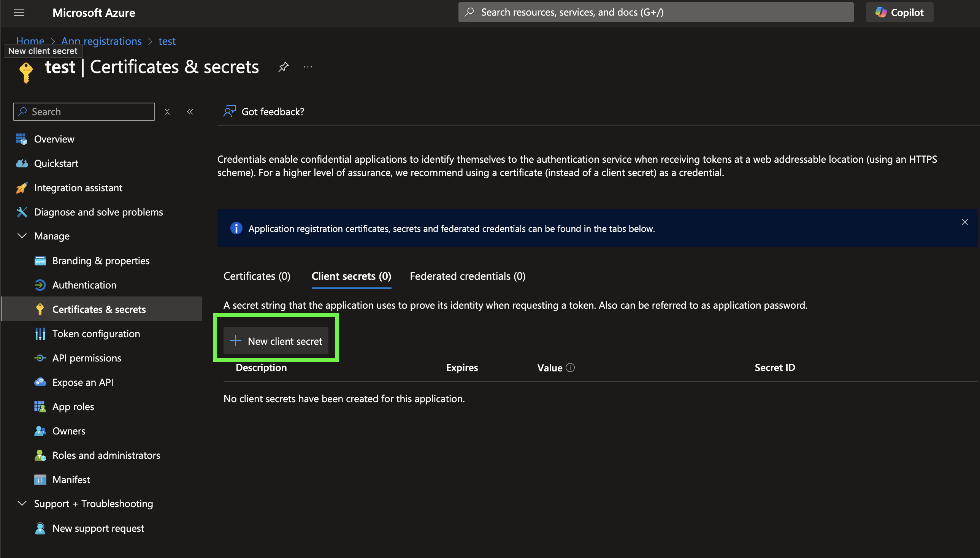Click the Expose an API cloud icon
980x558 pixels.
[x=40, y=382]
